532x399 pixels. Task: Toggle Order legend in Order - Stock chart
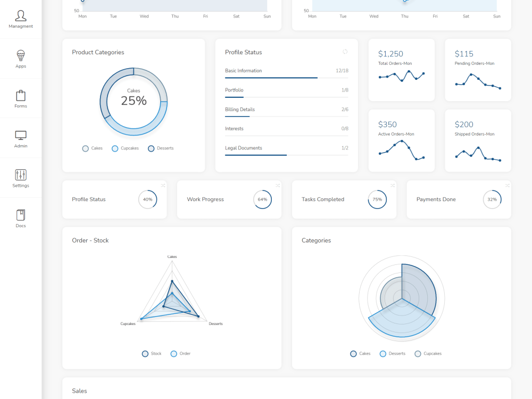pyautogui.click(x=180, y=354)
